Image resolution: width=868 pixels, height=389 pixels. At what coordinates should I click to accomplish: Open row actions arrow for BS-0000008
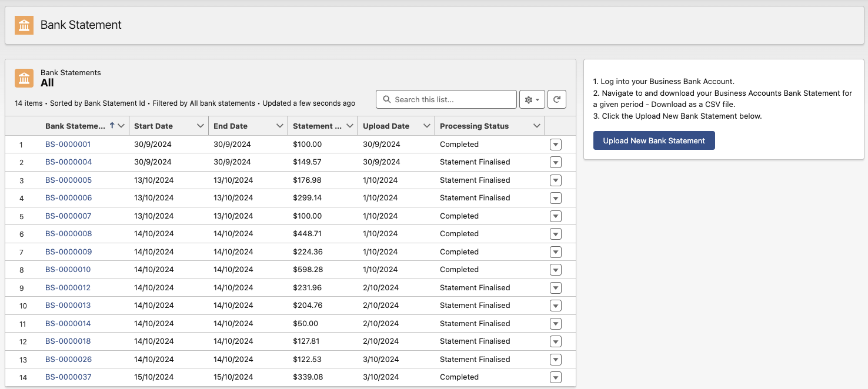tap(555, 234)
